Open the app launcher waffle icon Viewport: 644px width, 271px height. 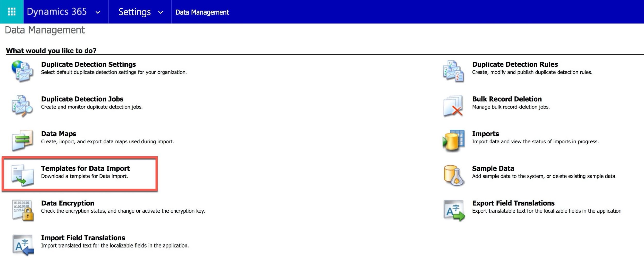[x=12, y=12]
